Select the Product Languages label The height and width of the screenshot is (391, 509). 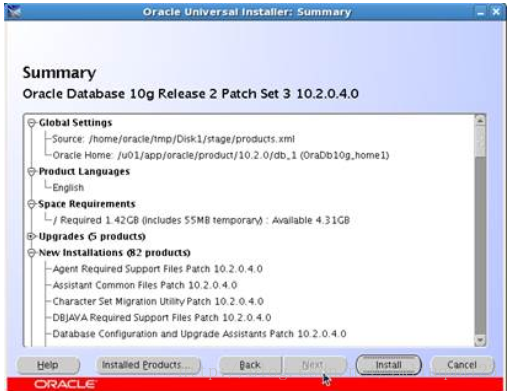[x=84, y=171]
